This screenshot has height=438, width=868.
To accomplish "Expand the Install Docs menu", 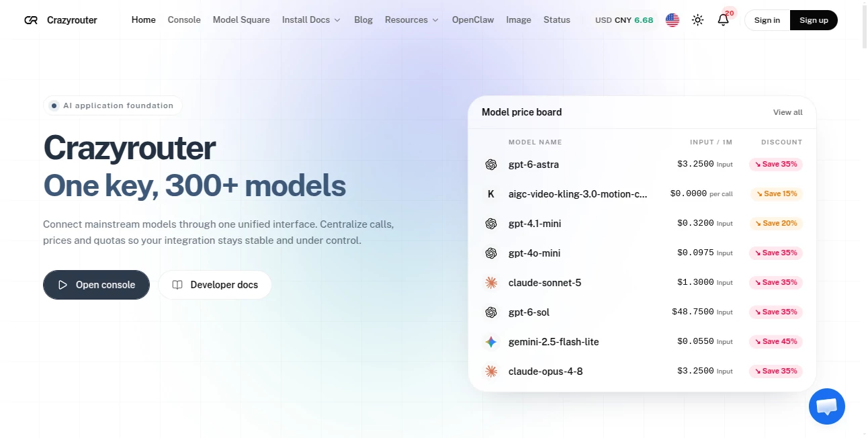I will point(311,20).
